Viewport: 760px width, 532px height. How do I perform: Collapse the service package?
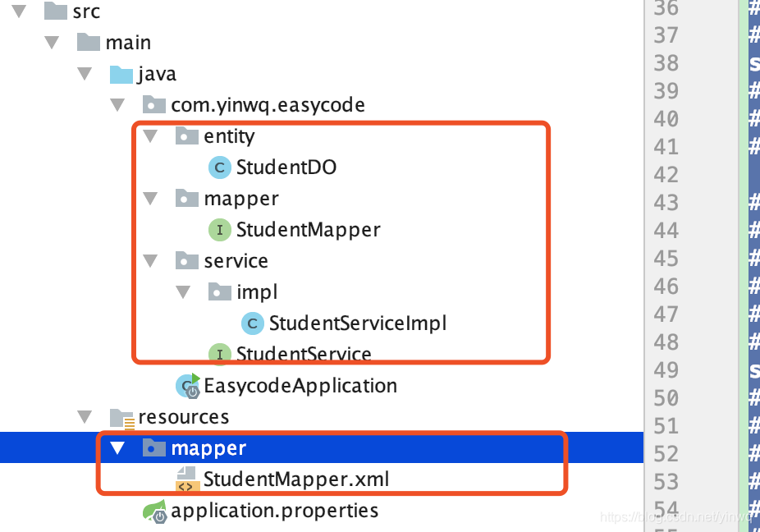click(150, 260)
